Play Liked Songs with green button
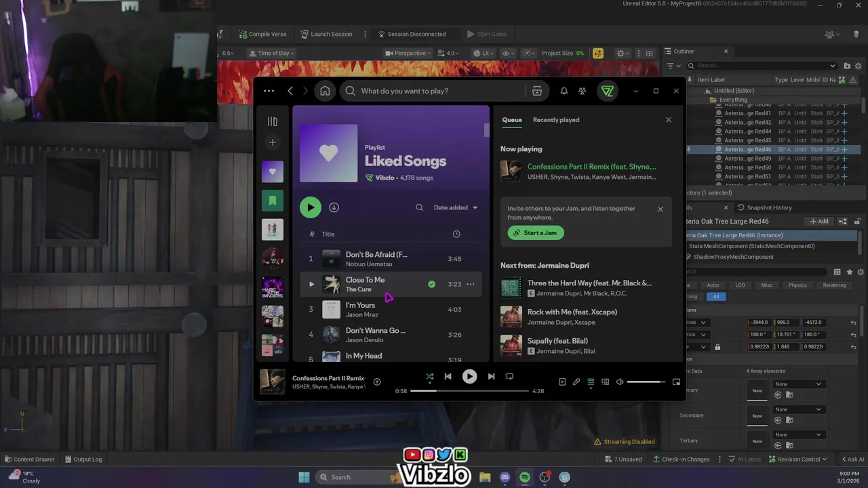Viewport: 868px width, 488px height. pyautogui.click(x=311, y=207)
